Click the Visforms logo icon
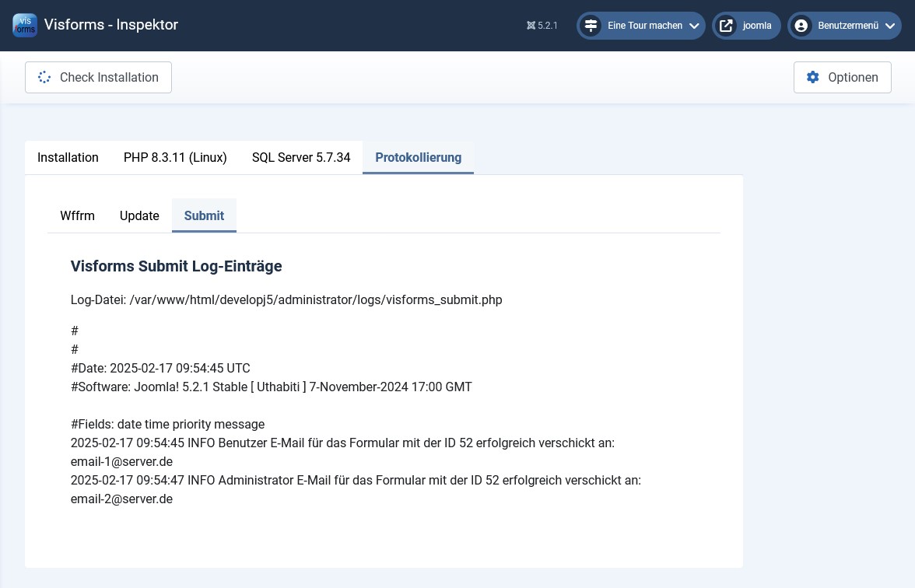Viewport: 915px width, 588px height. click(x=25, y=25)
